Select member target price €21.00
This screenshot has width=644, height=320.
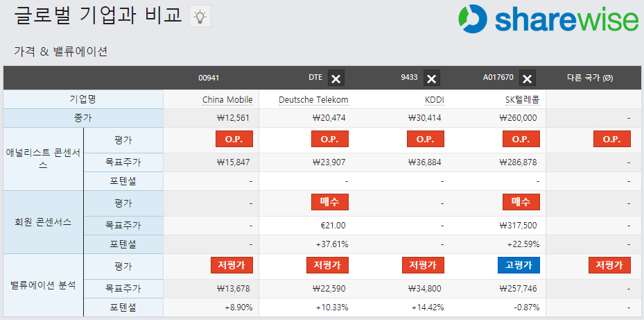click(x=333, y=226)
